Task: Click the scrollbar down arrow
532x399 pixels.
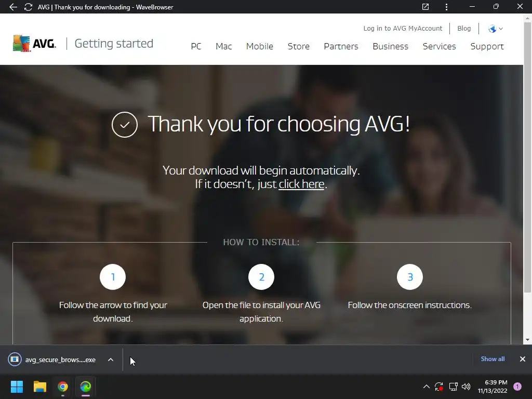Action: point(528,340)
